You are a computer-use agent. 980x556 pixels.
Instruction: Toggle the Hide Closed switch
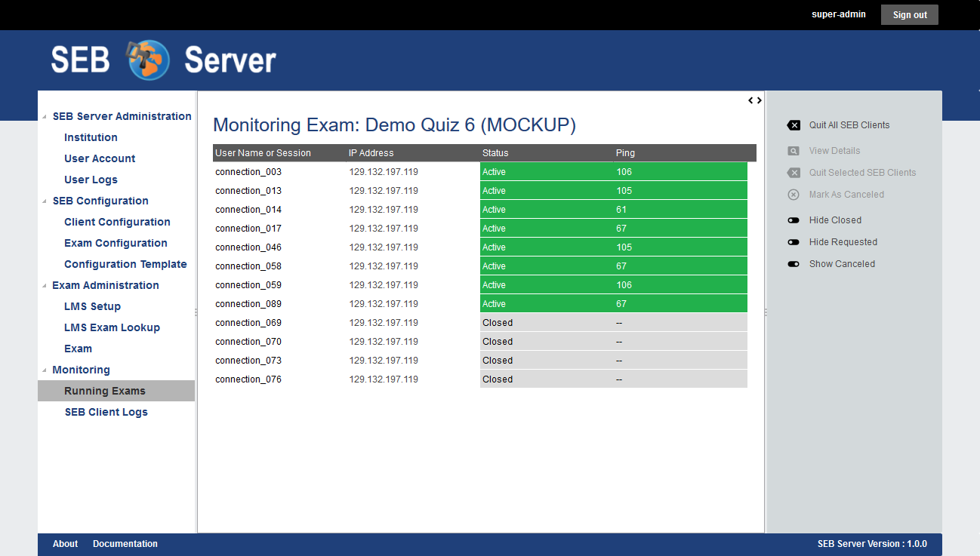pos(794,220)
